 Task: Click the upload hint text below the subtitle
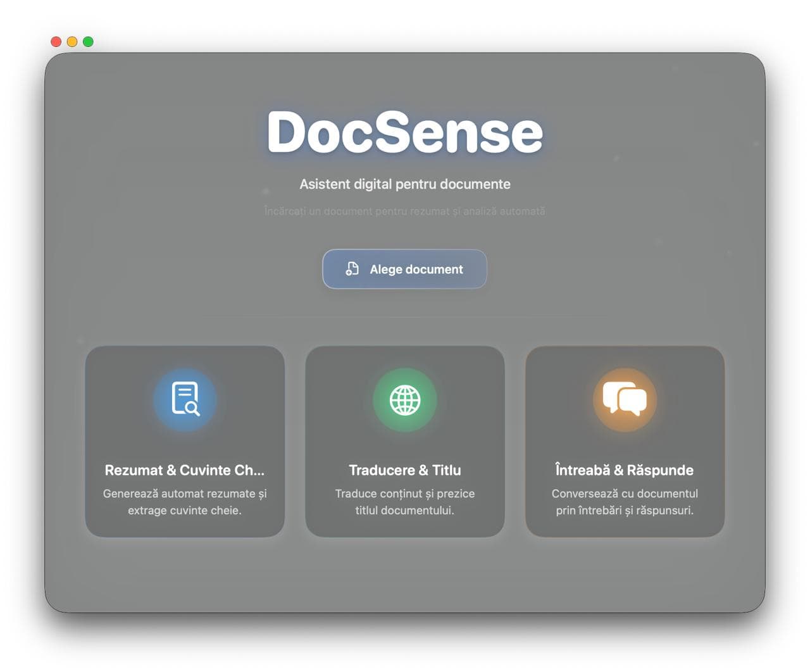pos(404,211)
